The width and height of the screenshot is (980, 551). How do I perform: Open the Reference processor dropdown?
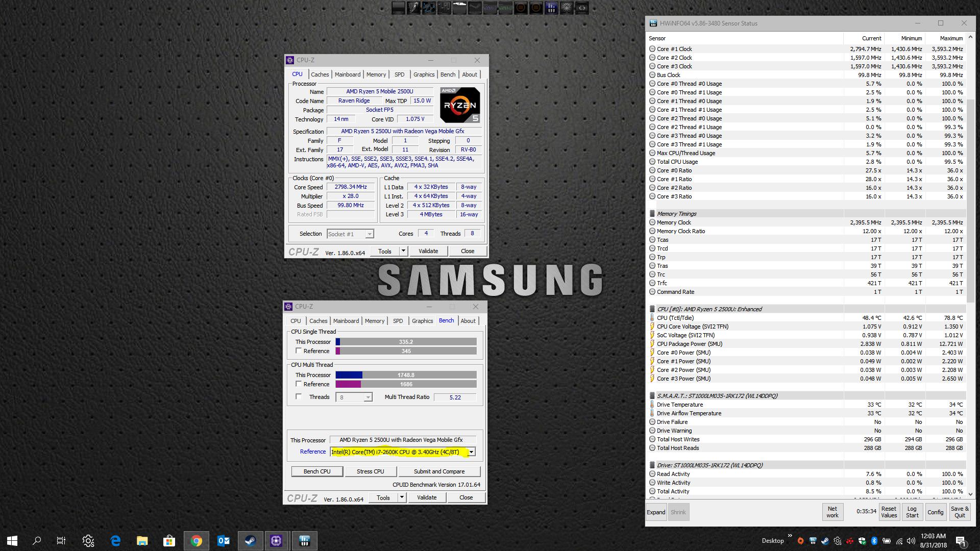[x=472, y=452]
